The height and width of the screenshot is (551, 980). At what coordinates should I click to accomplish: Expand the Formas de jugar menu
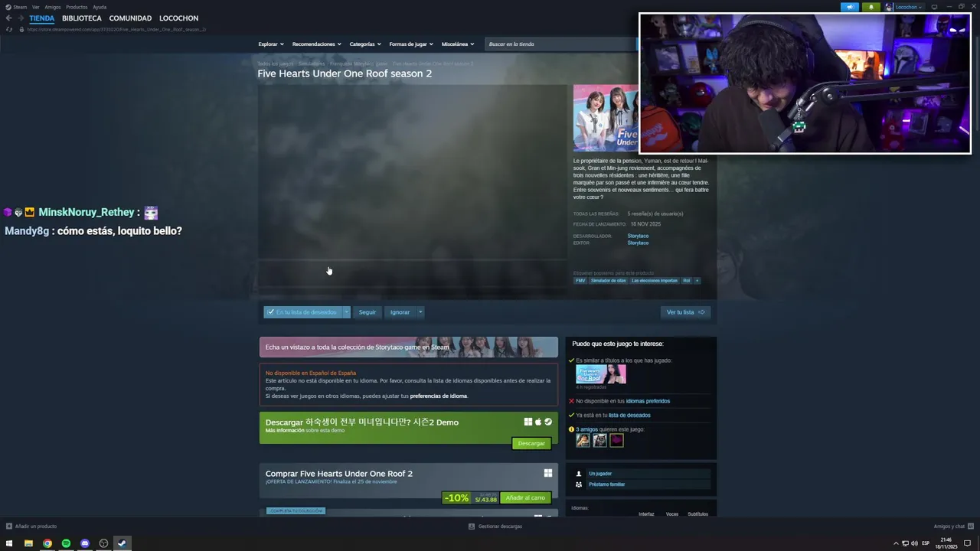coord(411,44)
